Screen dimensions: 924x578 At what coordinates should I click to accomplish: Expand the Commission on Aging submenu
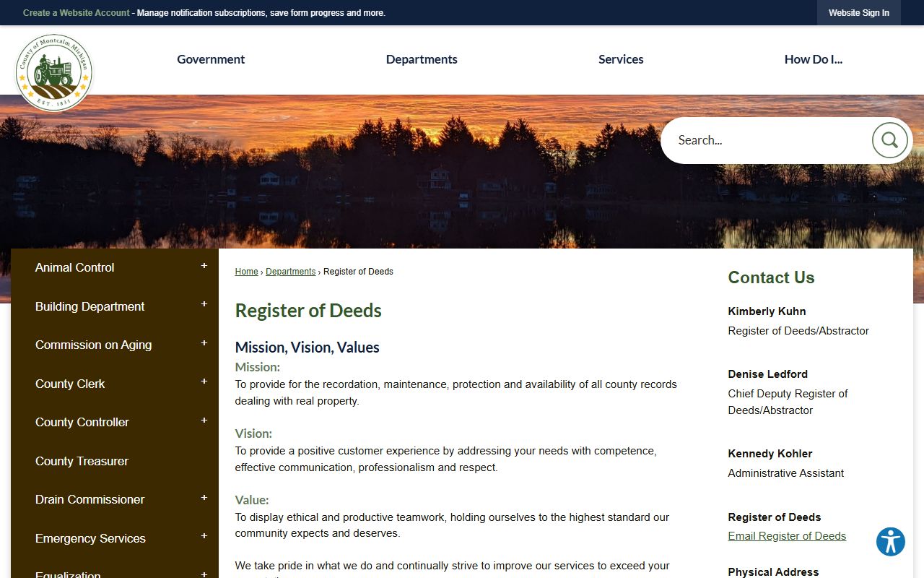pyautogui.click(x=204, y=344)
